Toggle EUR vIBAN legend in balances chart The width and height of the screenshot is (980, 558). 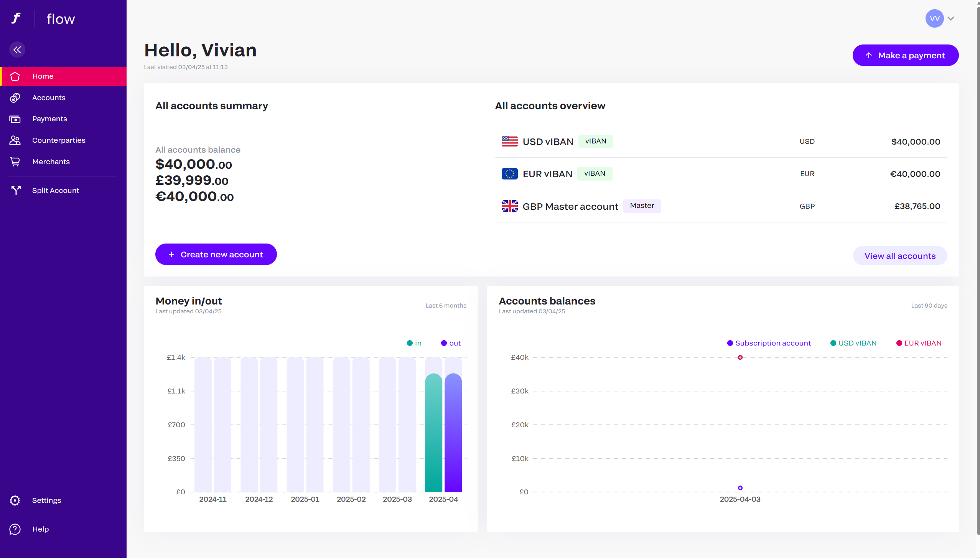point(919,343)
